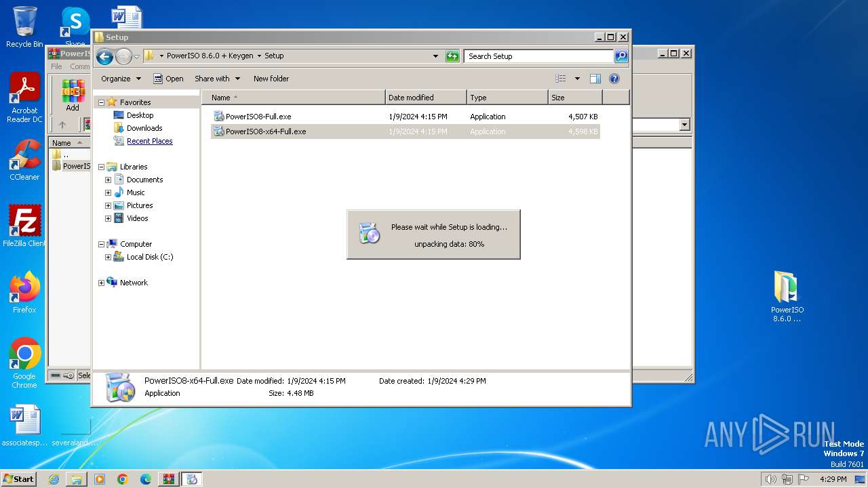Click the search magnifier icon
868x488 pixels.
[x=621, y=56]
